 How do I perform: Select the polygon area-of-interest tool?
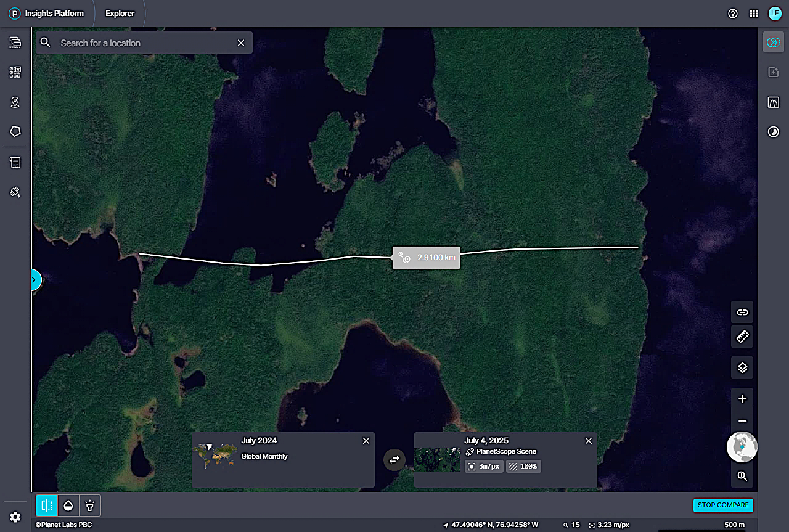pos(15,131)
